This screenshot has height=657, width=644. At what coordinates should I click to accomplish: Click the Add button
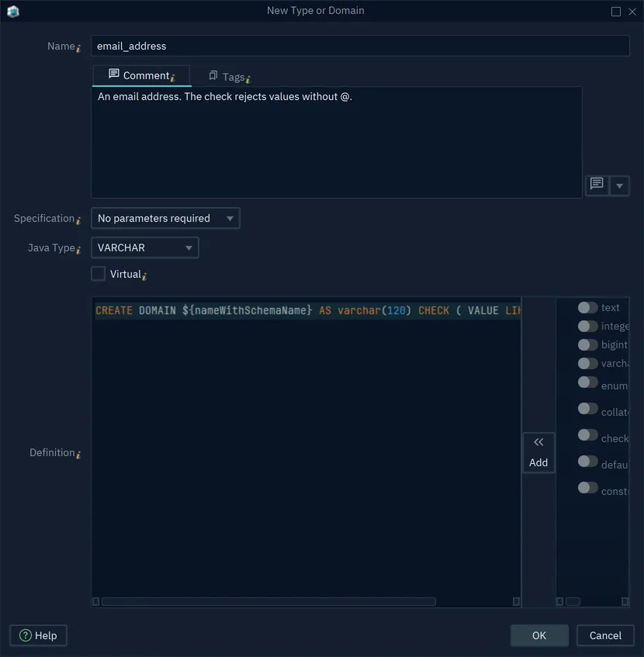[538, 452]
